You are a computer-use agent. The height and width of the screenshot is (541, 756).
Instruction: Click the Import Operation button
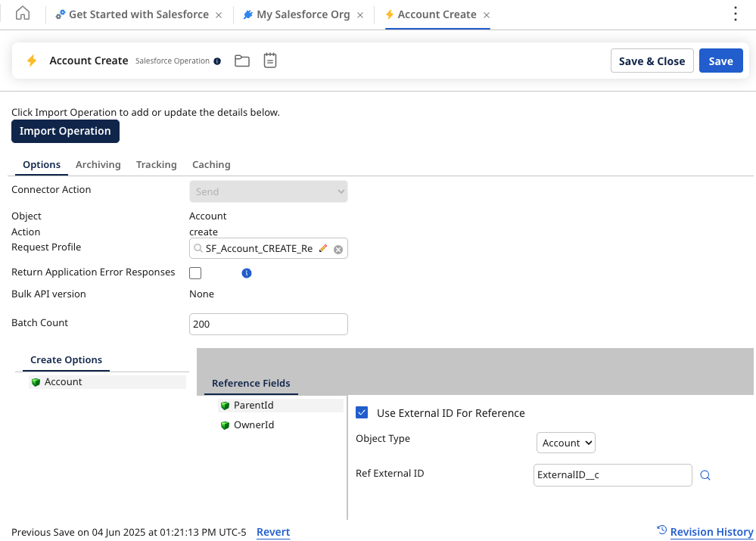[x=65, y=131]
